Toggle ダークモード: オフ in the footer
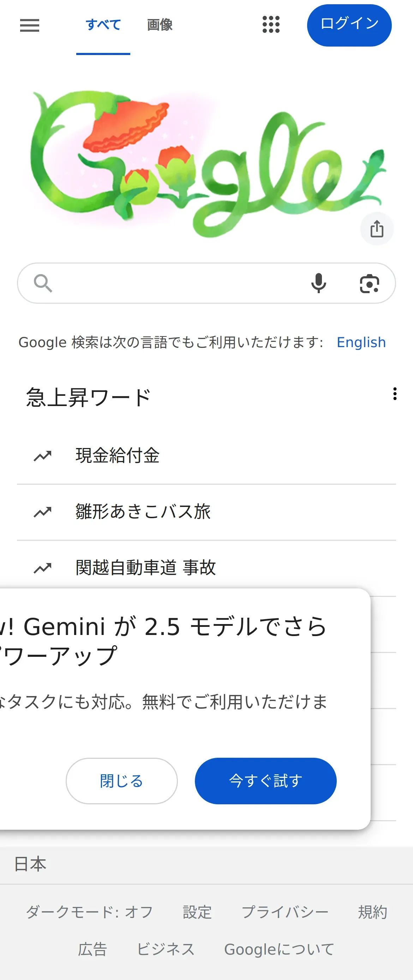413x980 pixels. [x=89, y=912]
